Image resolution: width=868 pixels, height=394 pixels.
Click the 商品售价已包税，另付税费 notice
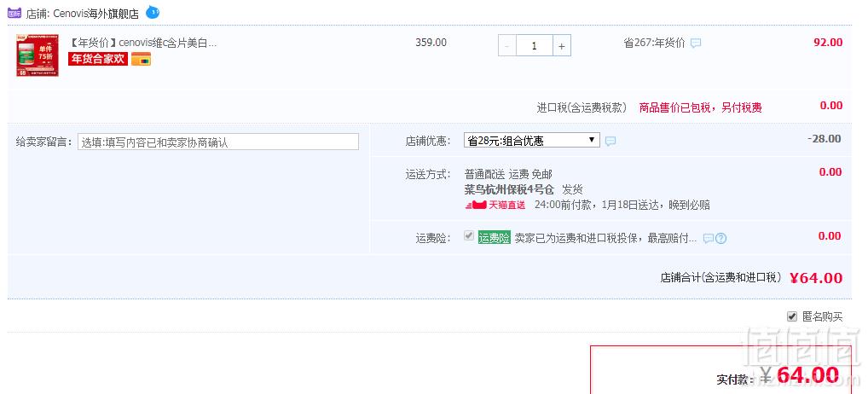(701, 107)
